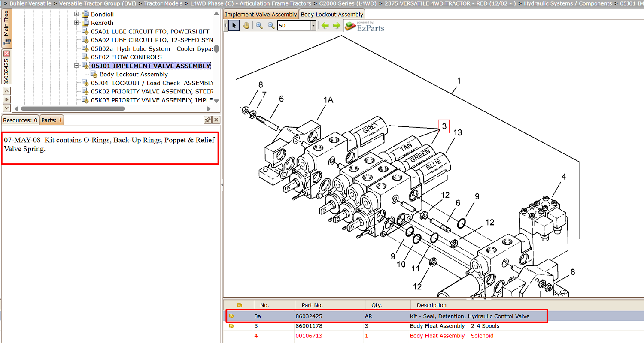
Task: Click the Body Lockout Assembly tree icon
Action: tap(94, 74)
